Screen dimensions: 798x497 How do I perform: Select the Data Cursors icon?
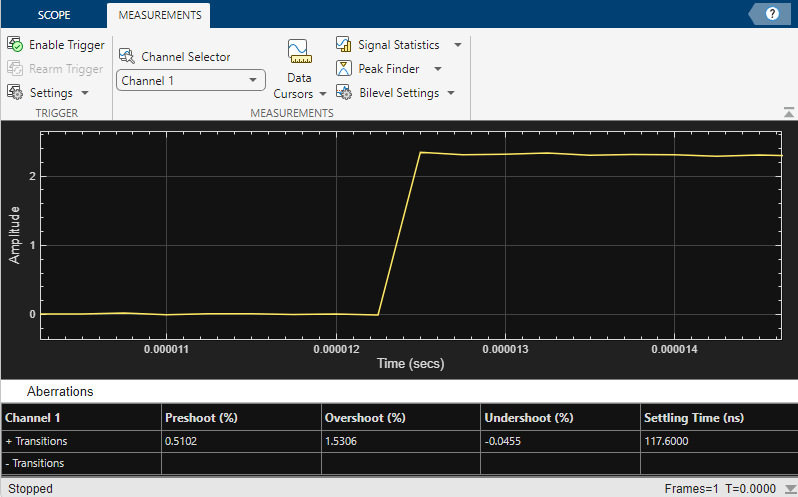click(x=299, y=51)
